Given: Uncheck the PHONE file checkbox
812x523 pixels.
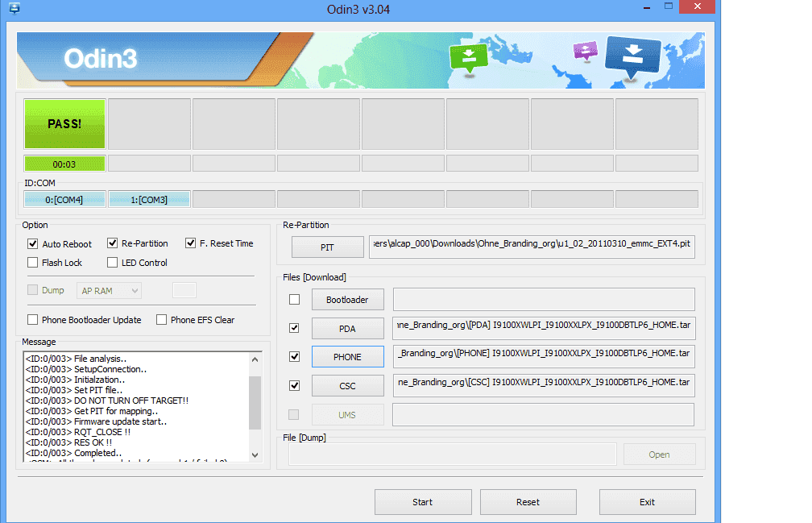Looking at the screenshot, I should (x=295, y=357).
